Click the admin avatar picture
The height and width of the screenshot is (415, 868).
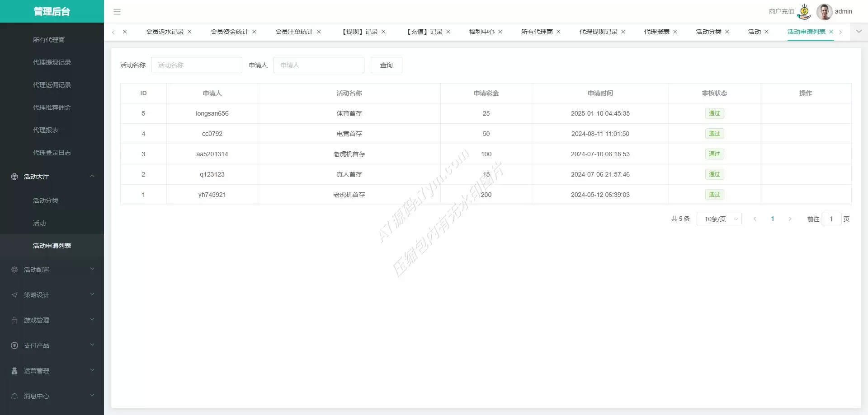[x=824, y=12]
